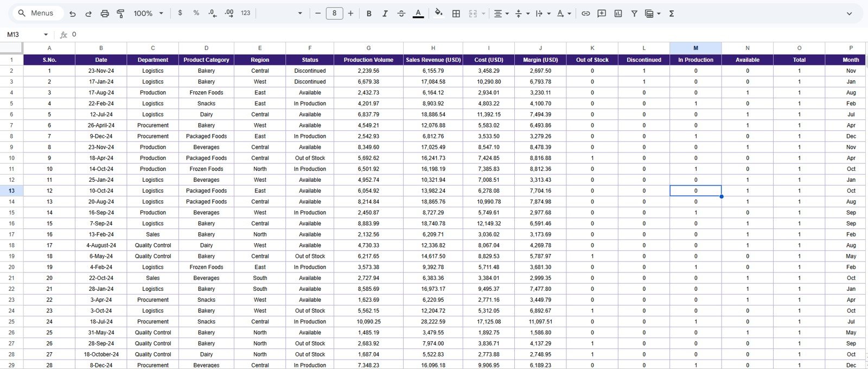Toggle italic formatting
This screenshot has height=369, width=868.
(x=385, y=14)
